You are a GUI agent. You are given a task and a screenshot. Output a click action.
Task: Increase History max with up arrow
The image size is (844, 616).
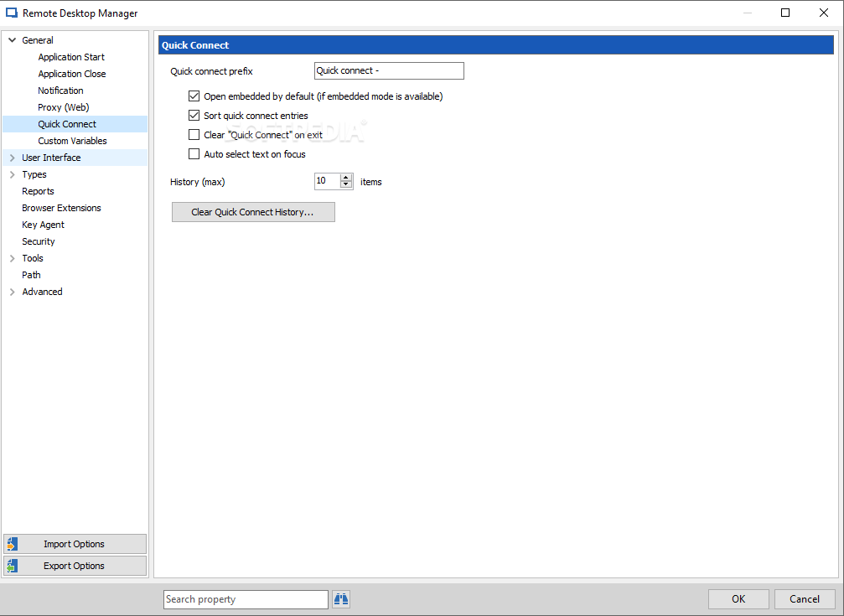(346, 178)
